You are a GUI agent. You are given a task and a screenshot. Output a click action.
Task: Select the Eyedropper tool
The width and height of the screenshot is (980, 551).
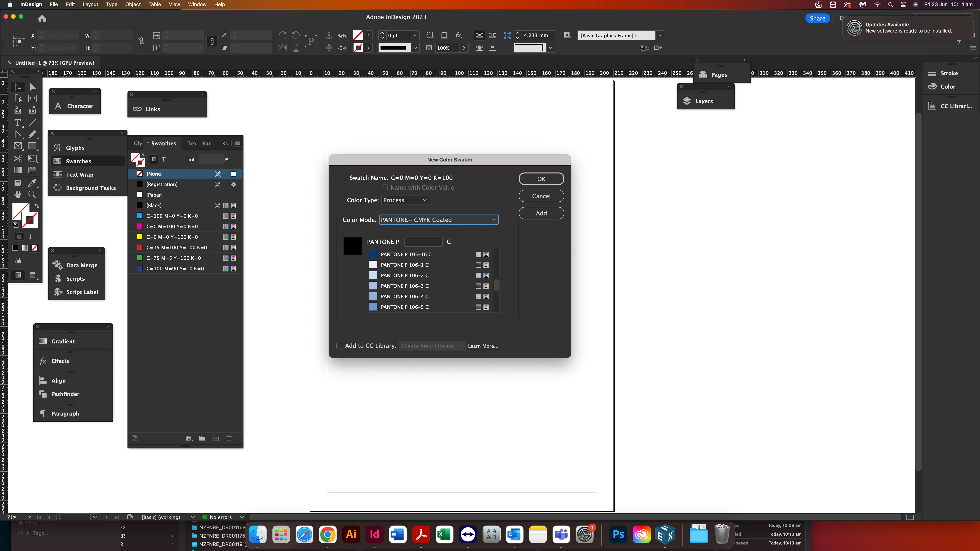coord(32,183)
